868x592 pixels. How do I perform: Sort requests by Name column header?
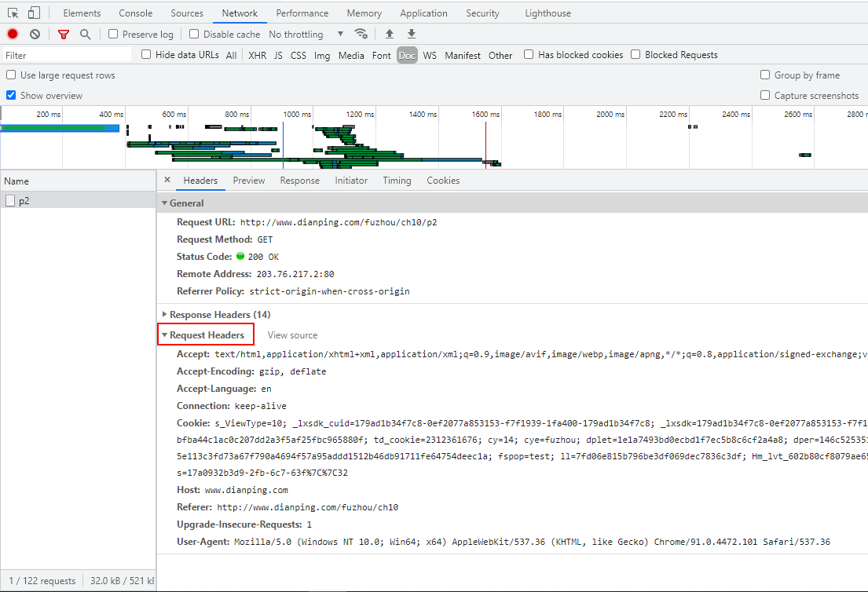point(78,181)
